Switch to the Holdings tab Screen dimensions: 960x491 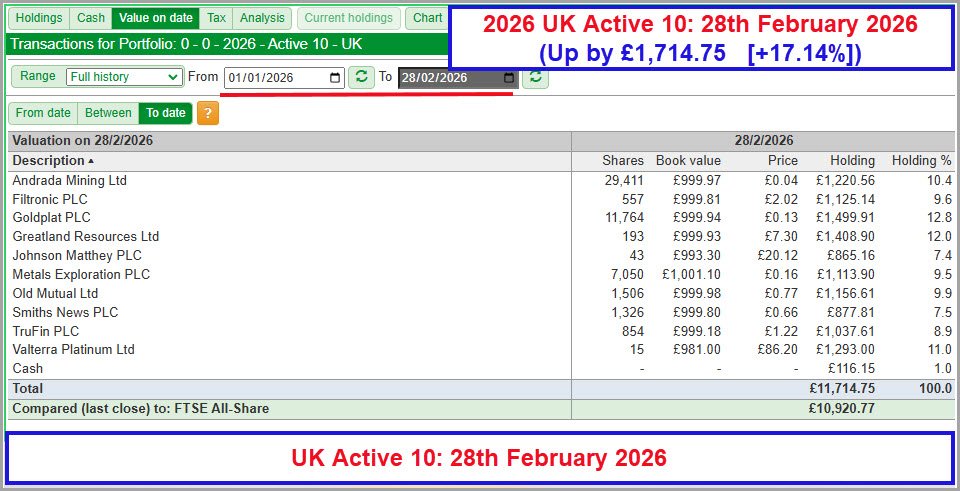tap(39, 18)
